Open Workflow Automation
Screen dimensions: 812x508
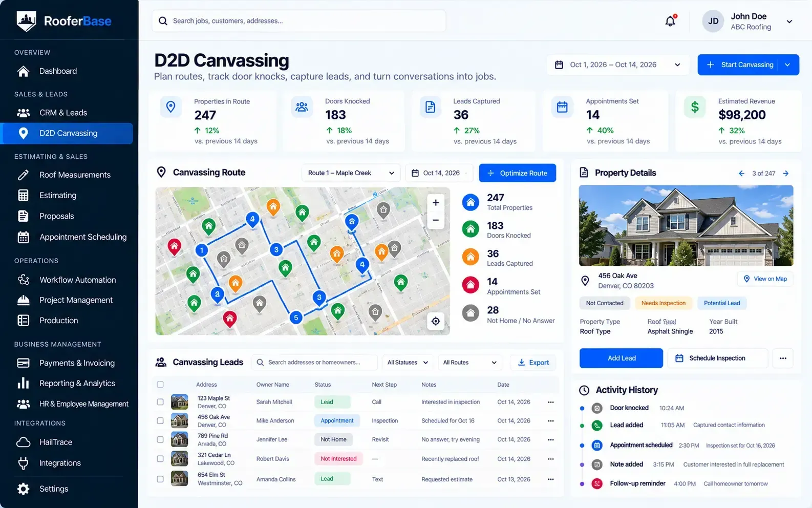click(67, 280)
